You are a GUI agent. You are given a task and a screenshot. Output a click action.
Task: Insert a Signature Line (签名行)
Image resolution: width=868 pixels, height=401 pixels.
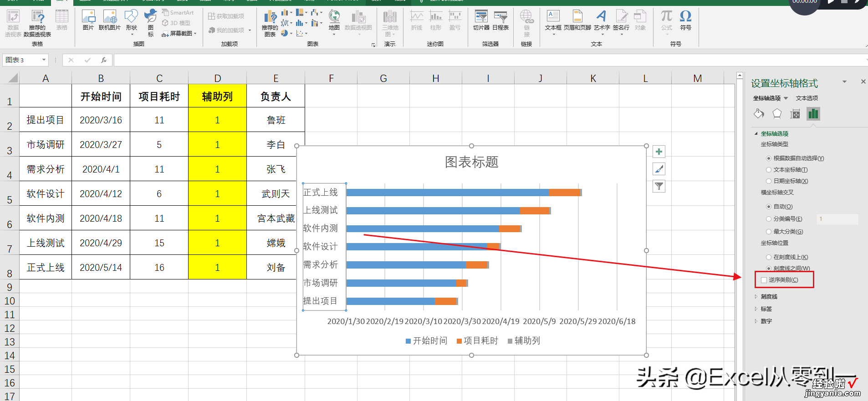[621, 22]
